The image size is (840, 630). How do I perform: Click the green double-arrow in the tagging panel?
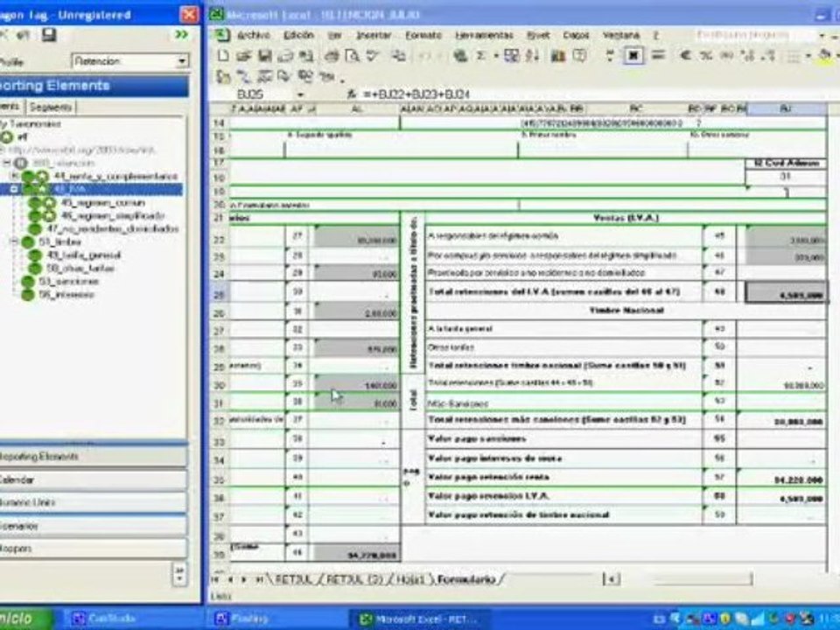[182, 35]
